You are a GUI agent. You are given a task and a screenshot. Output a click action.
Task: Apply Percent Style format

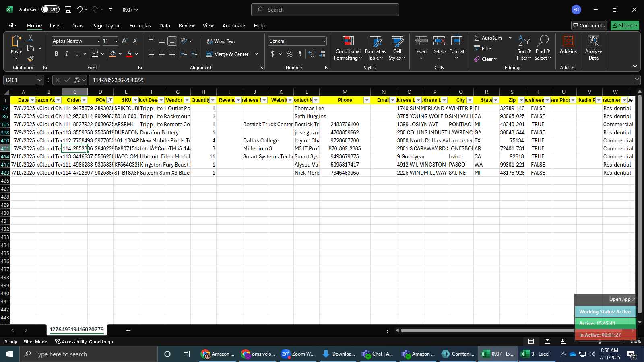click(289, 54)
